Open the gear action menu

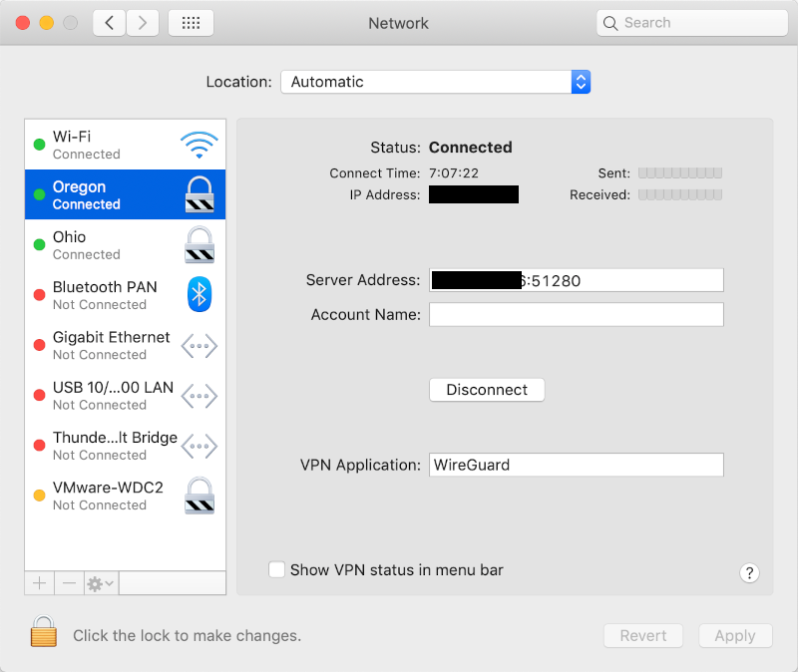[101, 583]
